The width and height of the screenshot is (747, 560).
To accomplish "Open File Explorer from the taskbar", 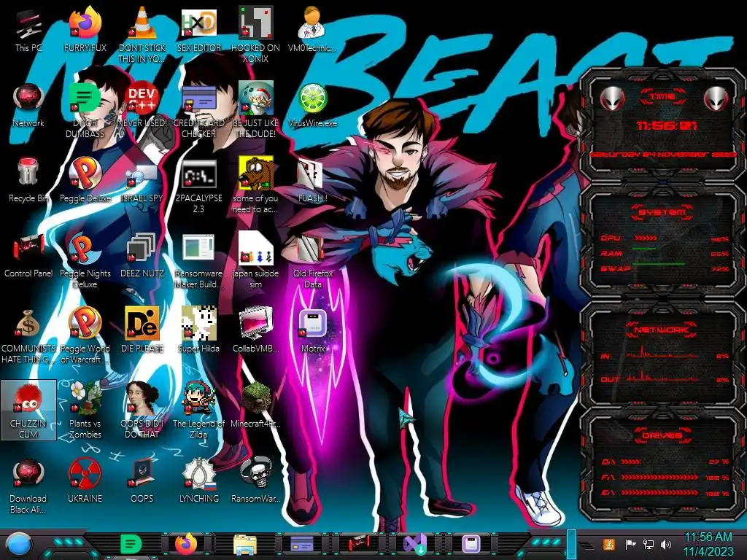I will tap(245, 544).
